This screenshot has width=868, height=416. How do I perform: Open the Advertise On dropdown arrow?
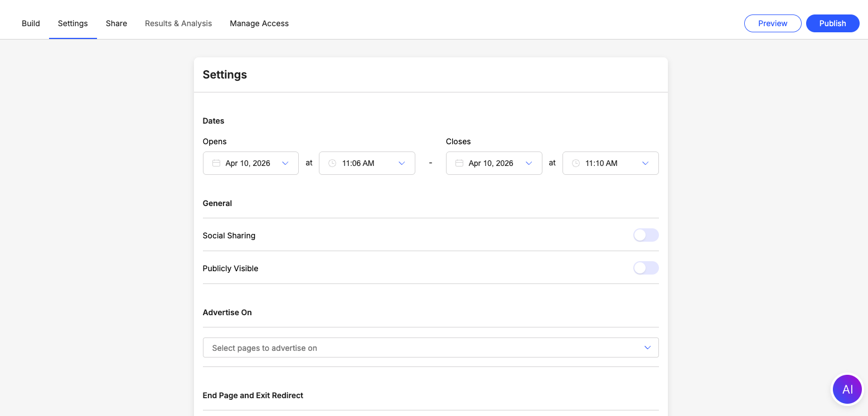pos(647,348)
